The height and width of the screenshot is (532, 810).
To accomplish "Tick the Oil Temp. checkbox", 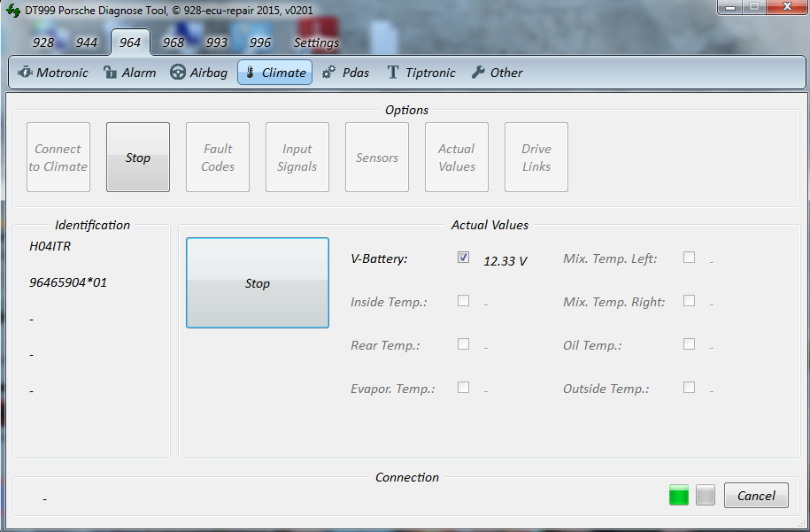I will 689,344.
